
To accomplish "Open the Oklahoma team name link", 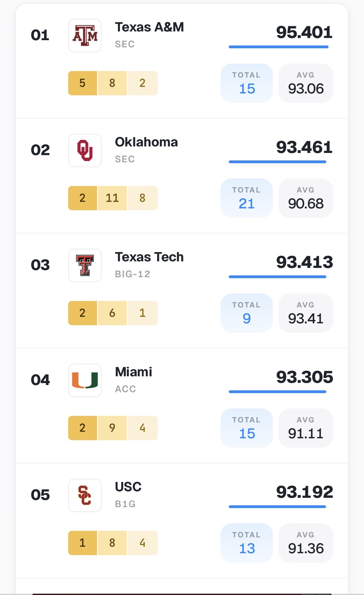I will point(147,142).
